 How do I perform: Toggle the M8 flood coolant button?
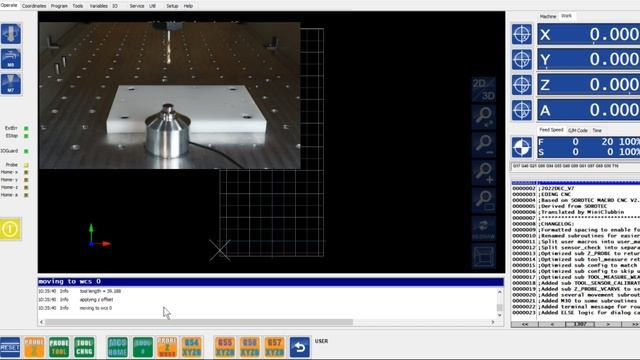[x=11, y=59]
